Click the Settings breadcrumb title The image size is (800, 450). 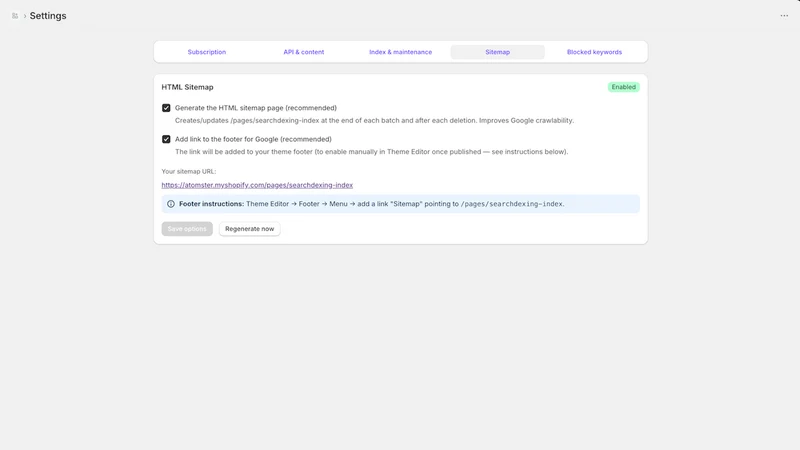pos(48,16)
